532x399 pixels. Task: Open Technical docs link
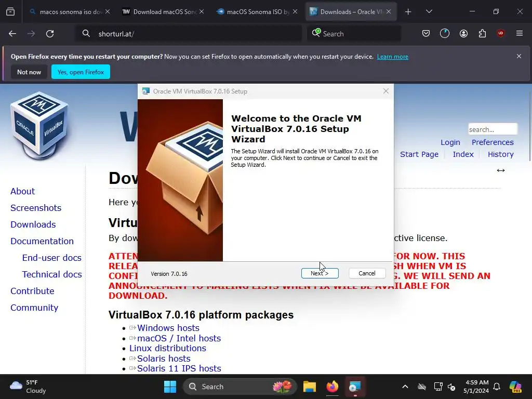(52, 274)
